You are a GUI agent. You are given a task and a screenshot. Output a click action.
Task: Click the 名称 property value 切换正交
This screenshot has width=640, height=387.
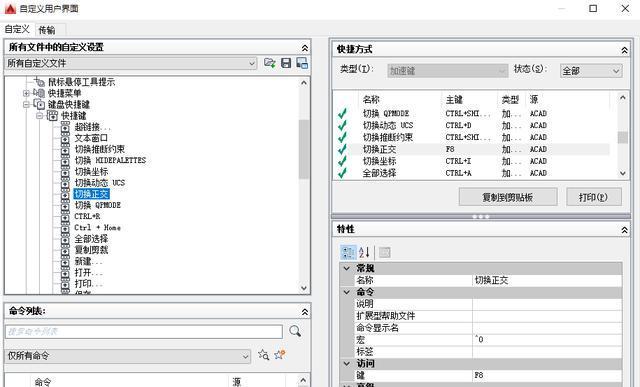coord(547,280)
